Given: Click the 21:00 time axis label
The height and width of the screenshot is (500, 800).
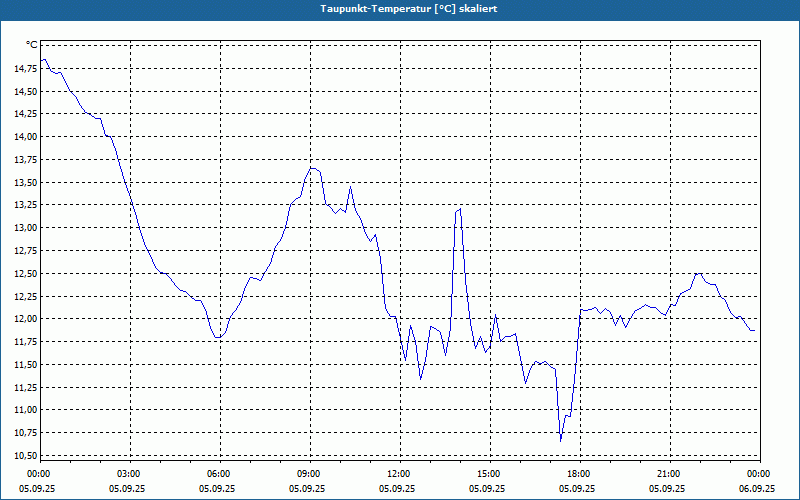Looking at the screenshot, I should (670, 474).
